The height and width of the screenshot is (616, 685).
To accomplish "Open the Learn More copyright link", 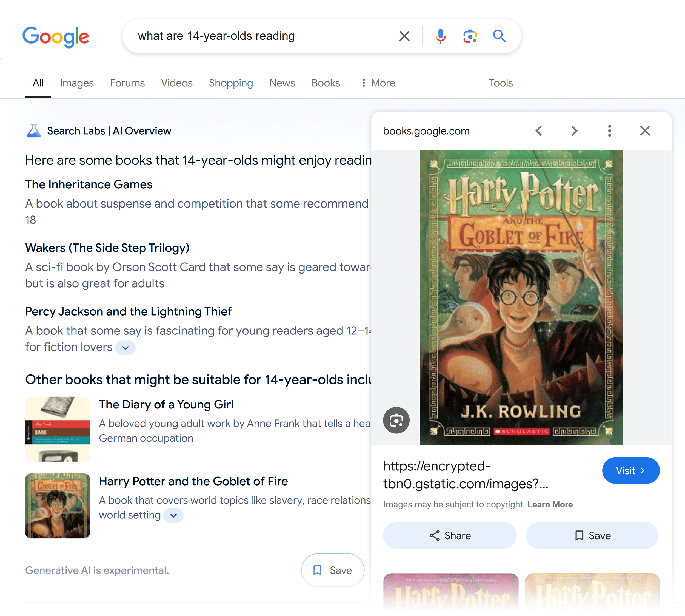I will pos(550,504).
